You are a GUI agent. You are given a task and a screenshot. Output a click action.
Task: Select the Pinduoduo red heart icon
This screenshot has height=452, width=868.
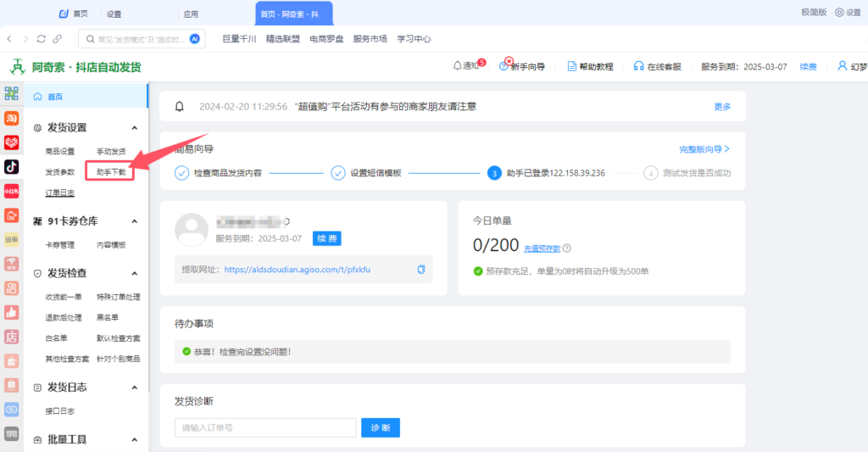(11, 142)
